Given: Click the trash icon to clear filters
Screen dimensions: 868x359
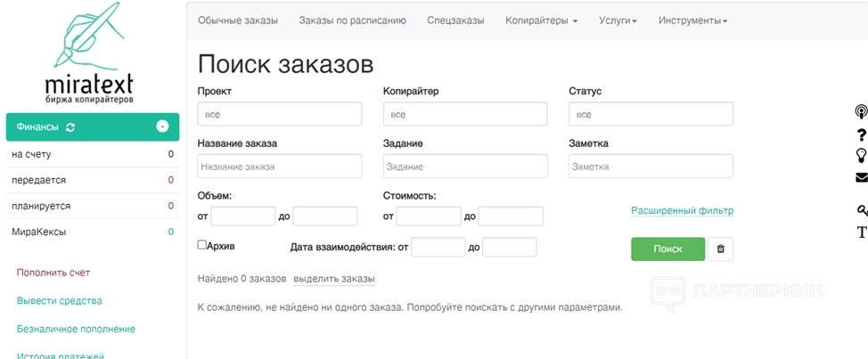Looking at the screenshot, I should point(720,249).
